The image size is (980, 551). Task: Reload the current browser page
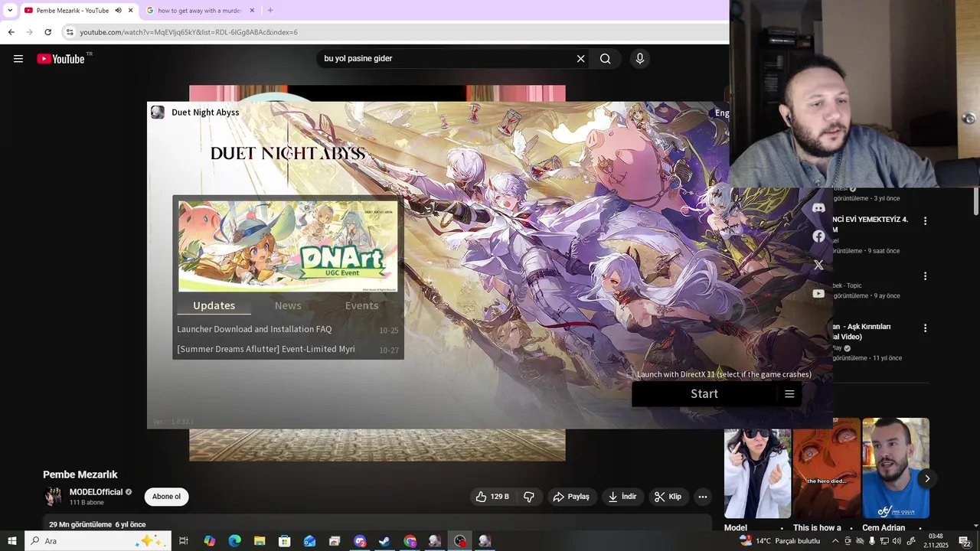click(47, 32)
